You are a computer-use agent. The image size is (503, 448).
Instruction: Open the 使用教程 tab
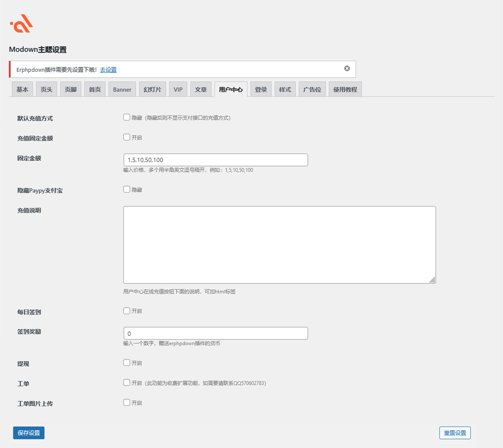(345, 89)
